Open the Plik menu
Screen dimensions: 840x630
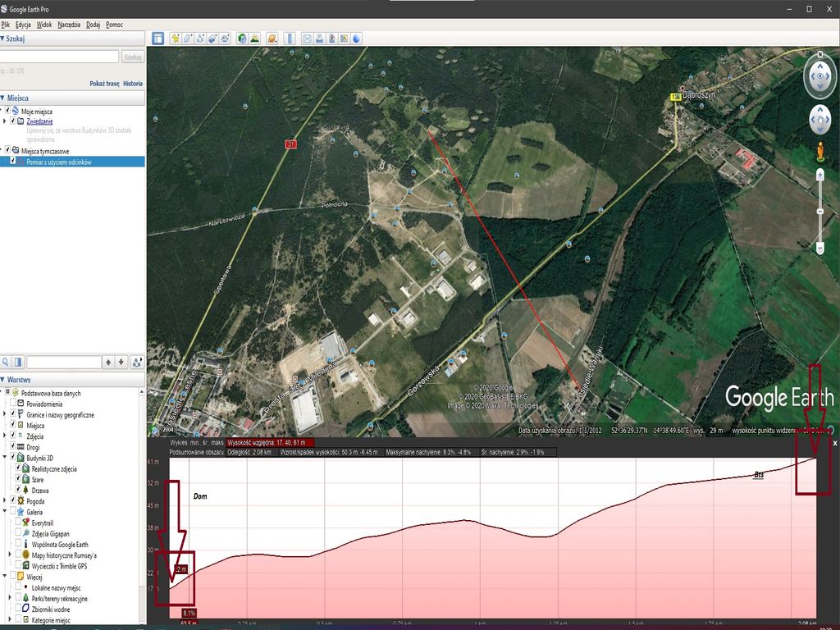tap(6, 25)
